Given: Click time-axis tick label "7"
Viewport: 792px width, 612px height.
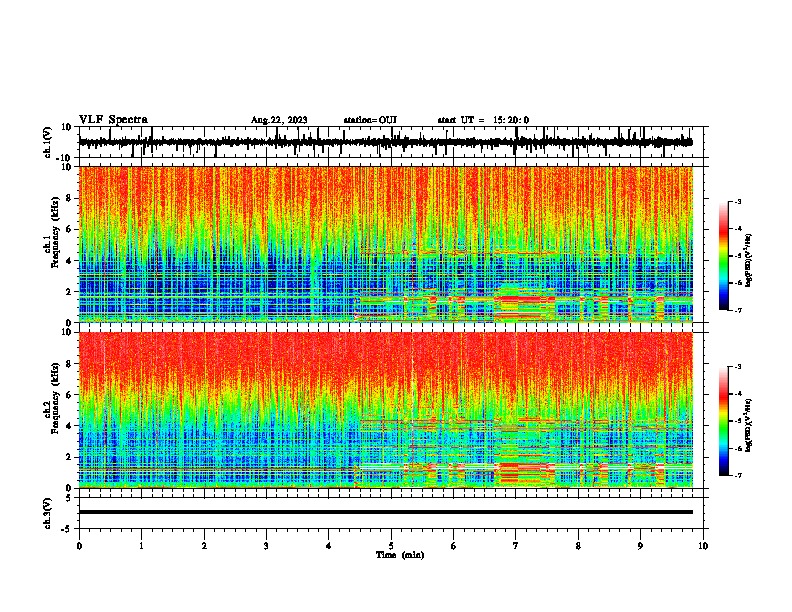Looking at the screenshot, I should [516, 546].
